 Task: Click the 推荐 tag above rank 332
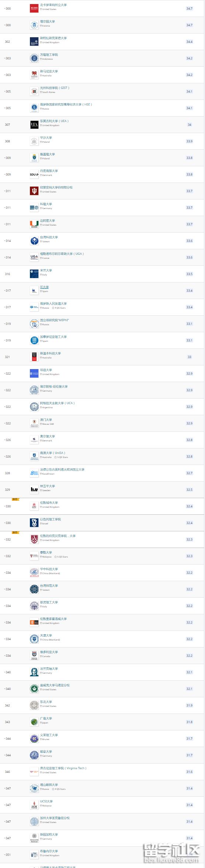click(15, 532)
